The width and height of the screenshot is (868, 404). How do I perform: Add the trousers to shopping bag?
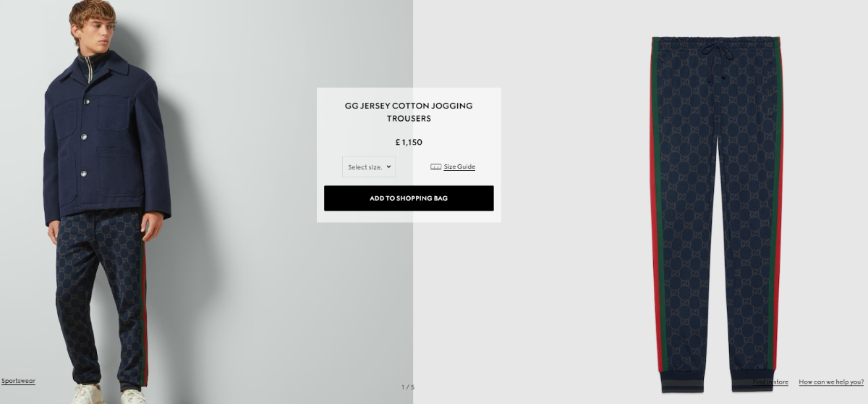click(409, 198)
